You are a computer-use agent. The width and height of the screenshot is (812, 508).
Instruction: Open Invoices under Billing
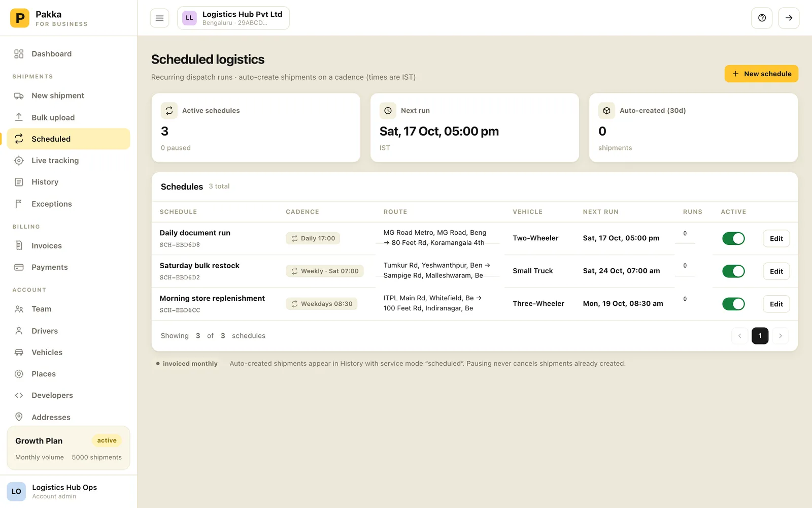[x=69, y=245]
